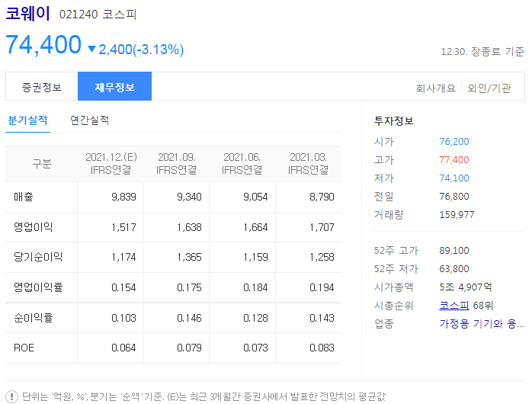Click the ROE row label
This screenshot has height=404, width=532.
24,348
